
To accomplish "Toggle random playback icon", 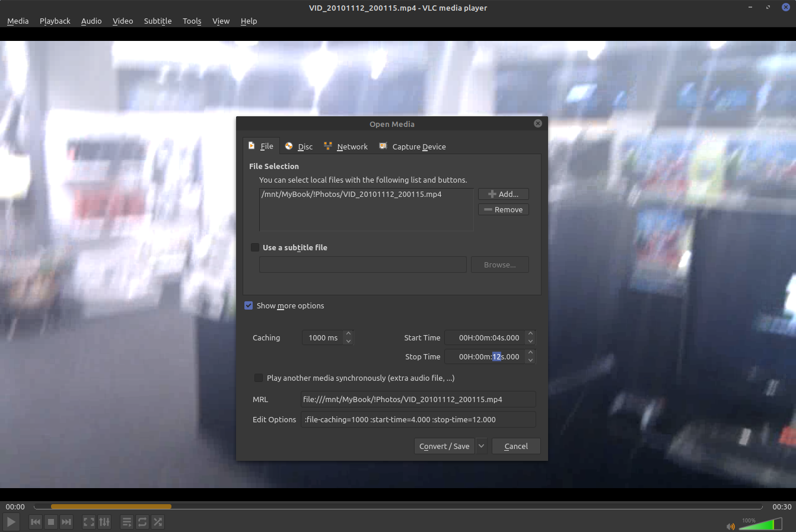I will (158, 522).
